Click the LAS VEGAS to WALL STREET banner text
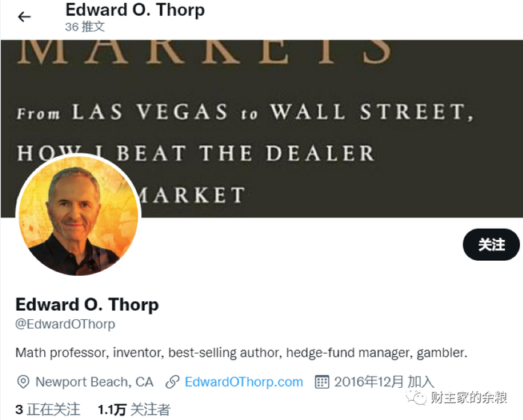Viewport: 523px width, 420px height. pos(245,112)
